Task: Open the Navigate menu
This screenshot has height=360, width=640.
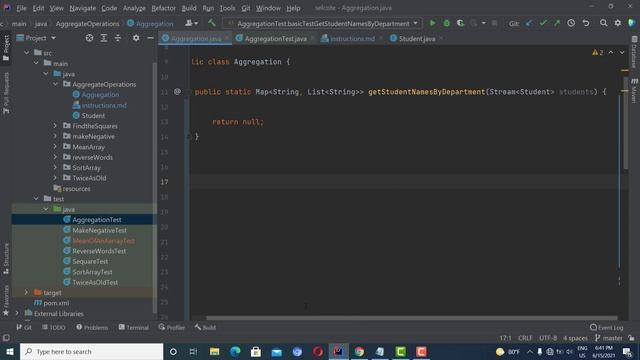Action: coord(82,8)
